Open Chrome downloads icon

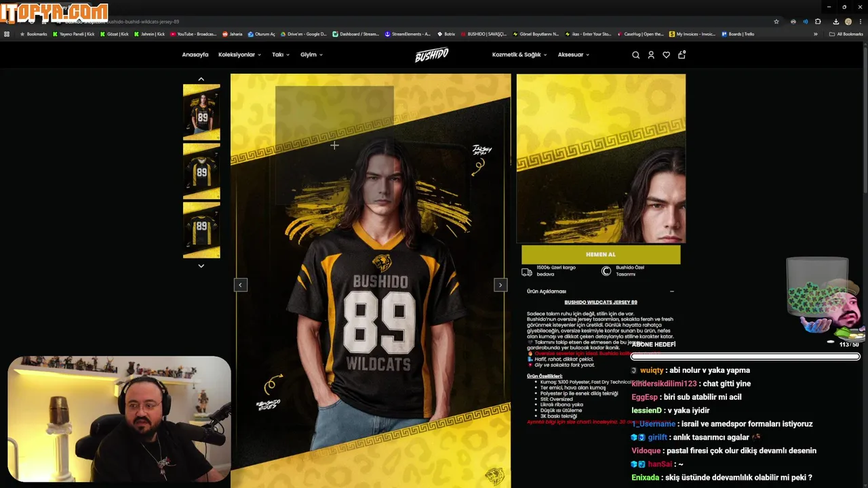835,22
